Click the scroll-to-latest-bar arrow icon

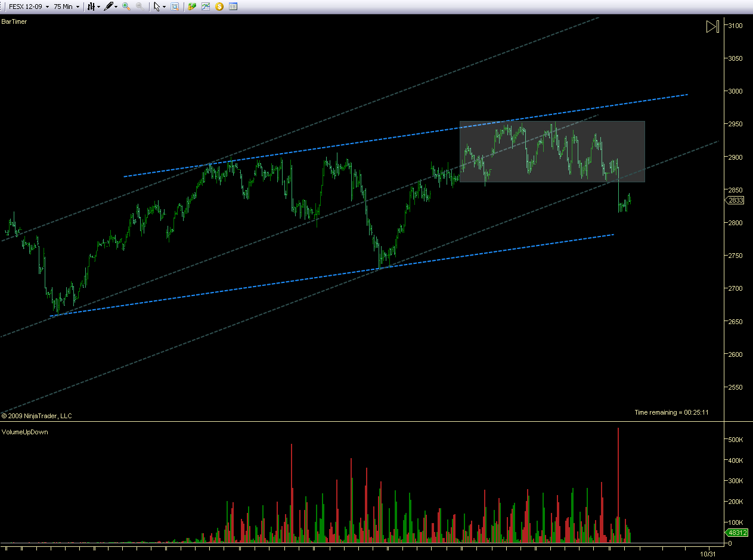(712, 26)
